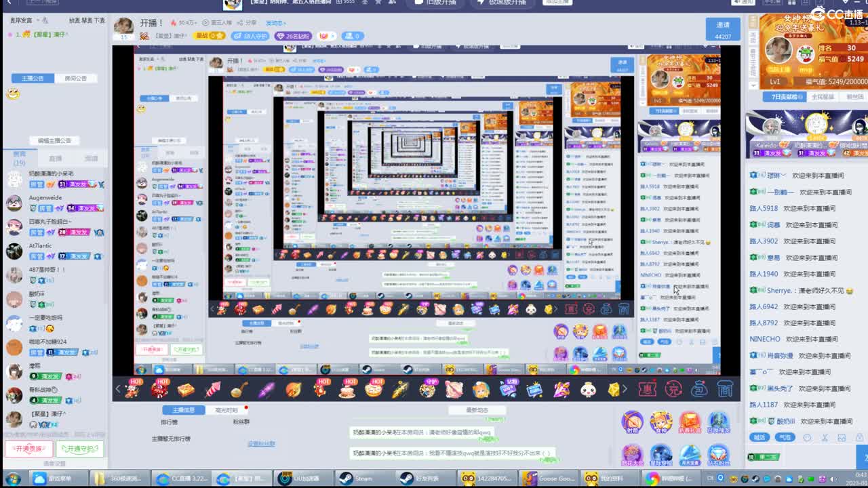Open Steam from the taskbar

pyautogui.click(x=365, y=479)
